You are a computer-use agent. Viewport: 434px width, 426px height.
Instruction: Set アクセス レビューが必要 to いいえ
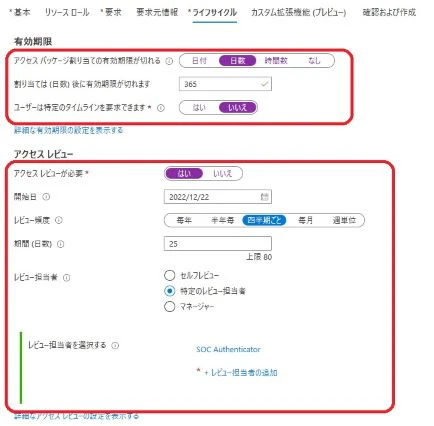tap(222, 173)
